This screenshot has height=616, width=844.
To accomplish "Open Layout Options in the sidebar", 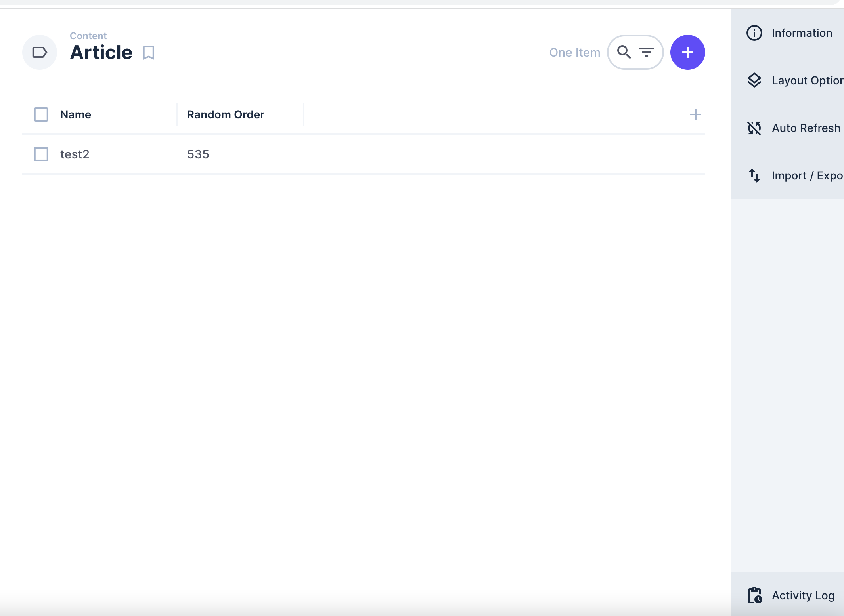I will [x=807, y=80].
